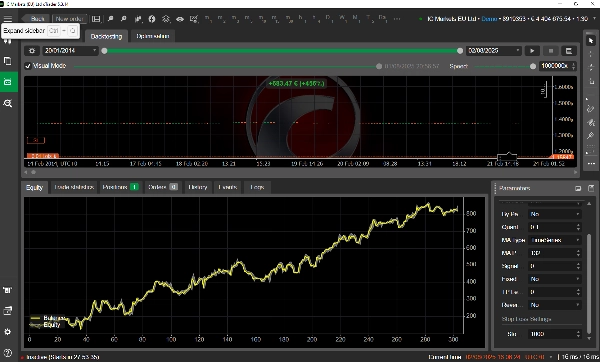Open backtesting settings gear icon
This screenshot has height=362, width=600.
(32, 51)
